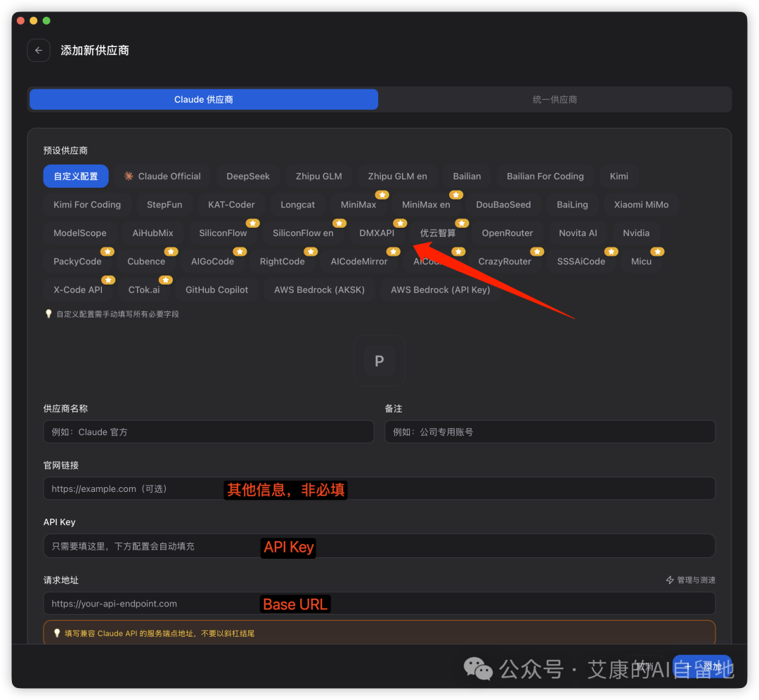Select the Longcat preset

pyautogui.click(x=298, y=205)
